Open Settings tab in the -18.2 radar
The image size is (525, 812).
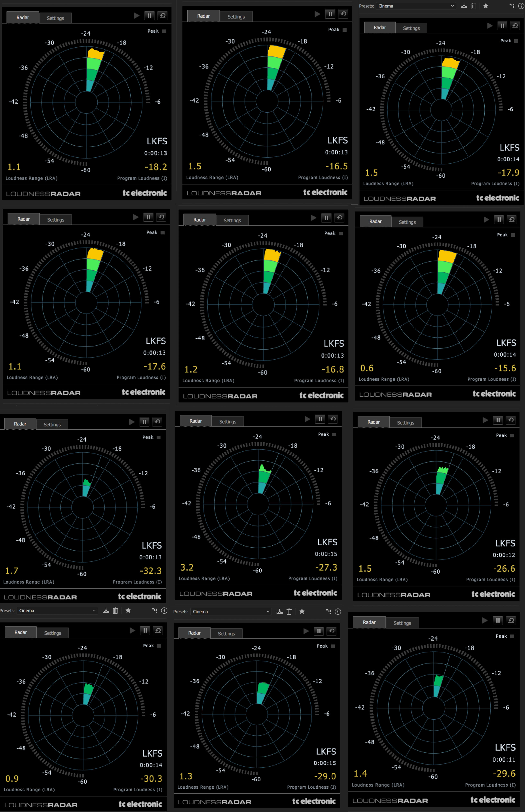[55, 18]
